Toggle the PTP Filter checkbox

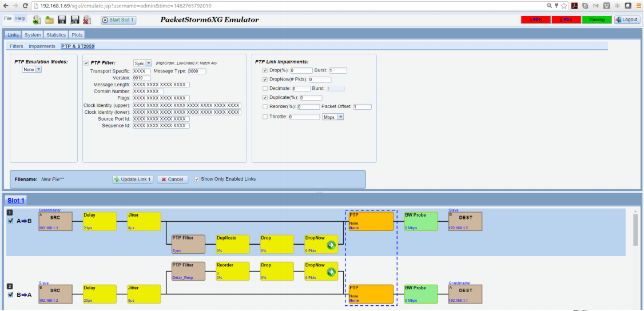[86, 63]
